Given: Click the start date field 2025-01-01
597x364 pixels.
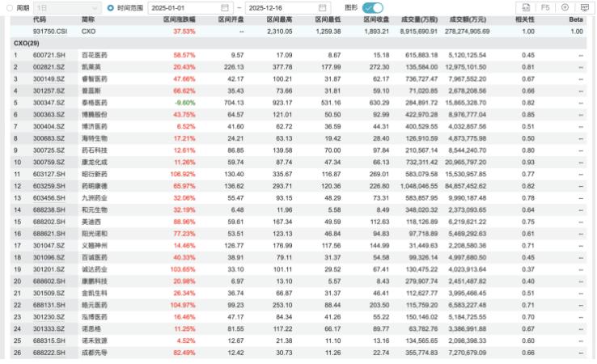Looking at the screenshot, I should coord(188,7).
